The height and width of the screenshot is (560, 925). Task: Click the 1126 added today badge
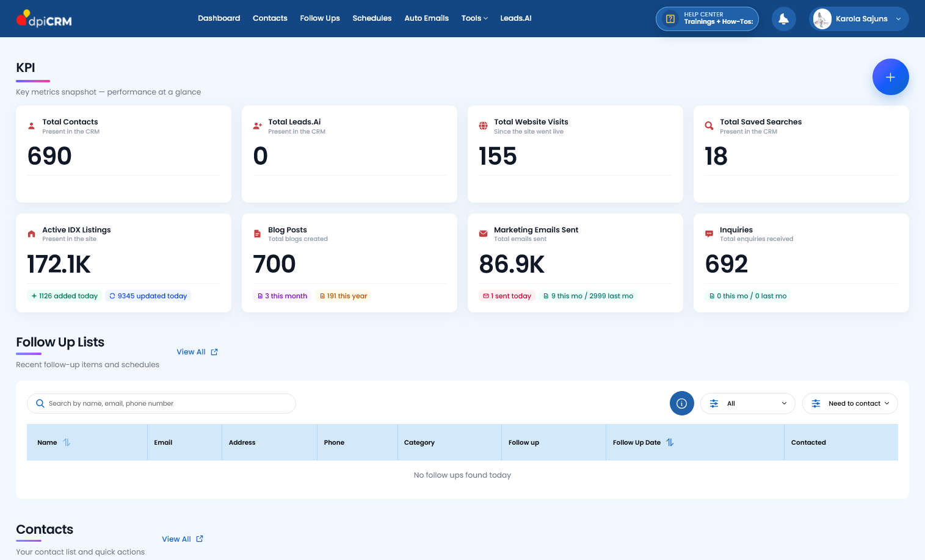tap(64, 296)
